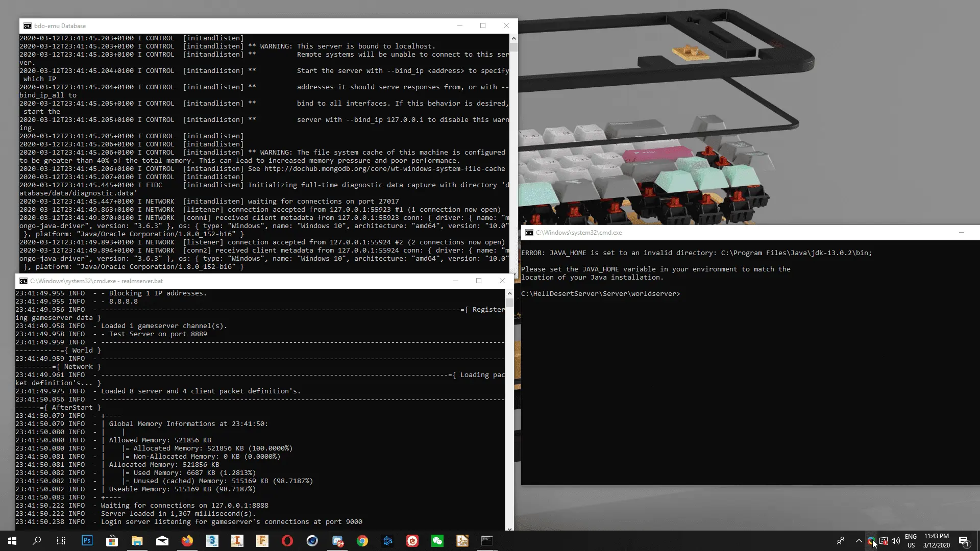Open Task View on the taskbar
Screen dimensions: 980x551
pyautogui.click(x=61, y=541)
